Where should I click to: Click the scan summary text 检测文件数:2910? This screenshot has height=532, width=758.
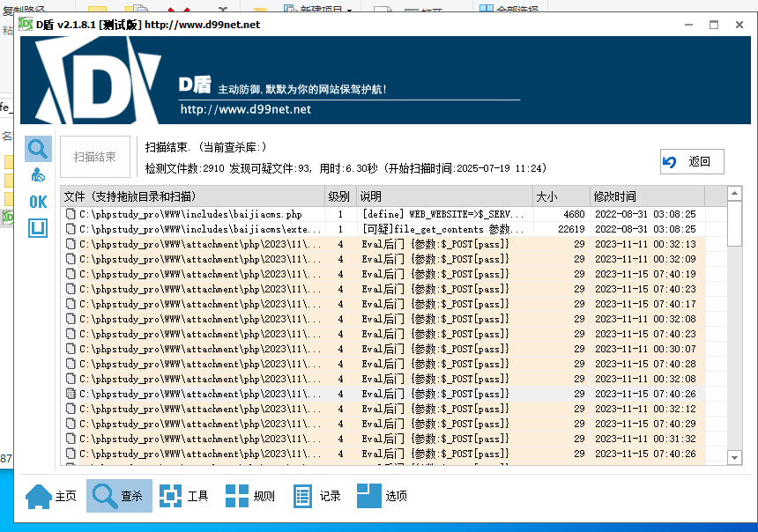[185, 168]
